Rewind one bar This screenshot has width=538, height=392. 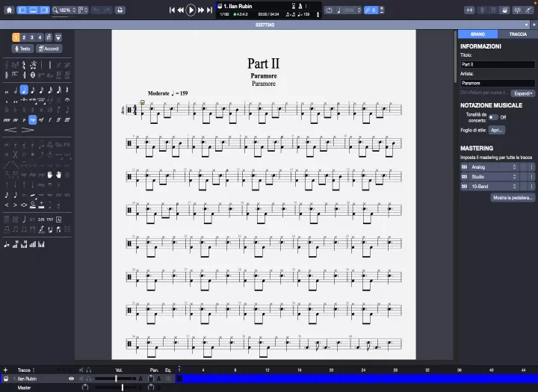(x=181, y=10)
